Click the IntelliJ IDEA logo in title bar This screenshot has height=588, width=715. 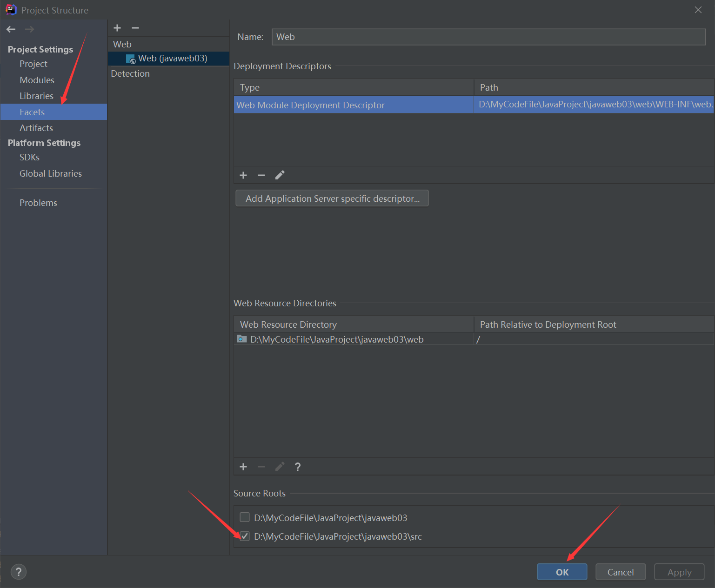coord(11,10)
